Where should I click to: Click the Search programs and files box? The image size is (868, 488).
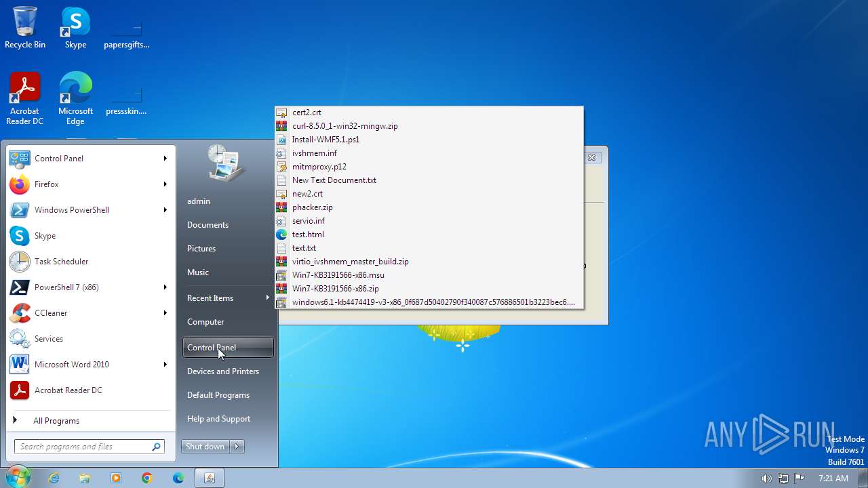coord(89,447)
